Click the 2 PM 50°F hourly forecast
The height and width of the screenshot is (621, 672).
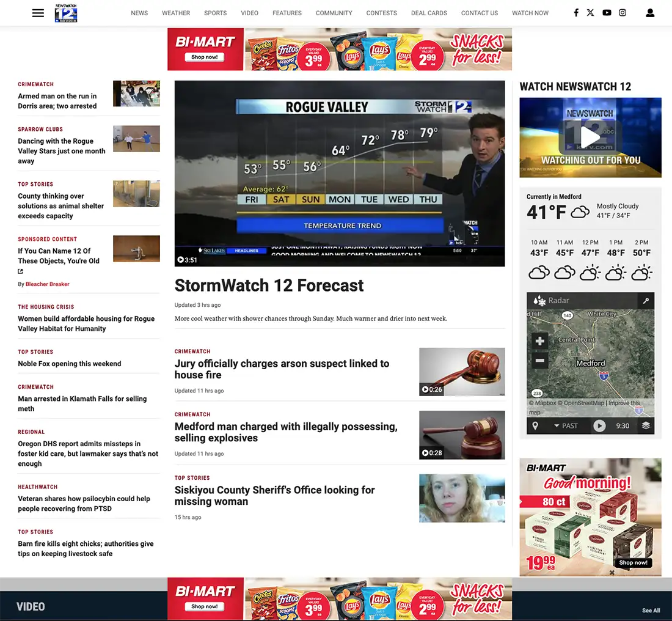641,259
